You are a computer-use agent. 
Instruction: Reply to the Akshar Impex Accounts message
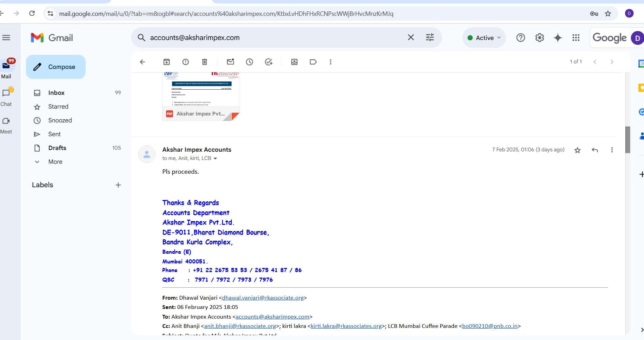click(x=595, y=150)
